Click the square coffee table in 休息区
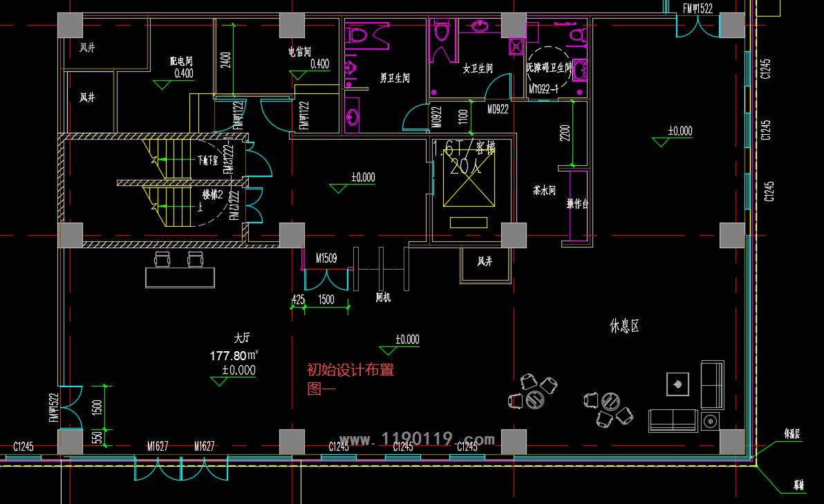824x504 pixels. [x=677, y=384]
